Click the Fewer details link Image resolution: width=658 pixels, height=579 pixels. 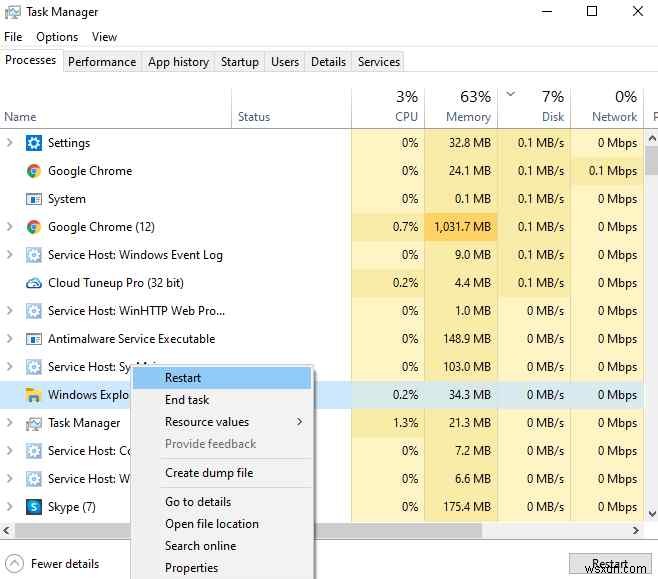[65, 563]
